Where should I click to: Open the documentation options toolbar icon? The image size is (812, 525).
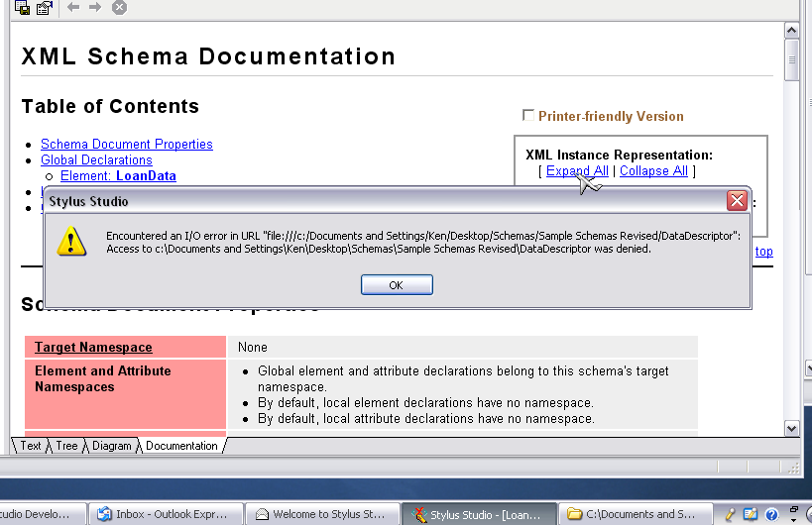coord(44,8)
